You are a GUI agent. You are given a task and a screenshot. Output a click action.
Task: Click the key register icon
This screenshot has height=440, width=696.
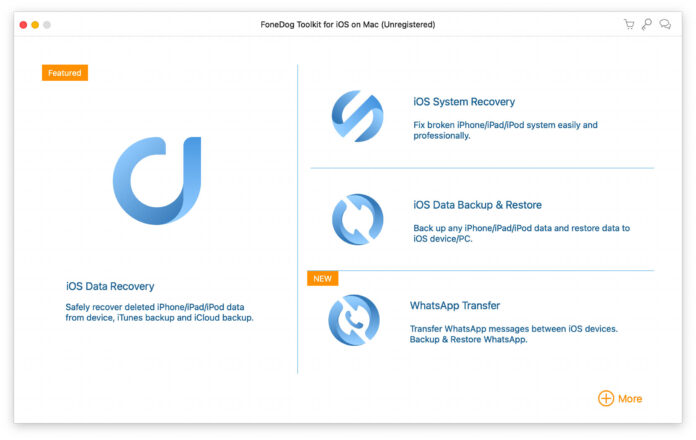click(x=647, y=24)
